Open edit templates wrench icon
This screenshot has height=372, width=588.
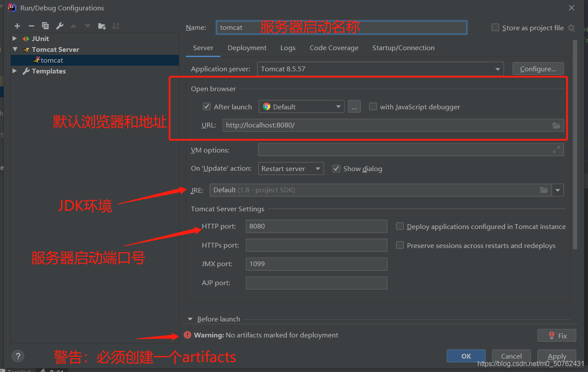point(60,26)
